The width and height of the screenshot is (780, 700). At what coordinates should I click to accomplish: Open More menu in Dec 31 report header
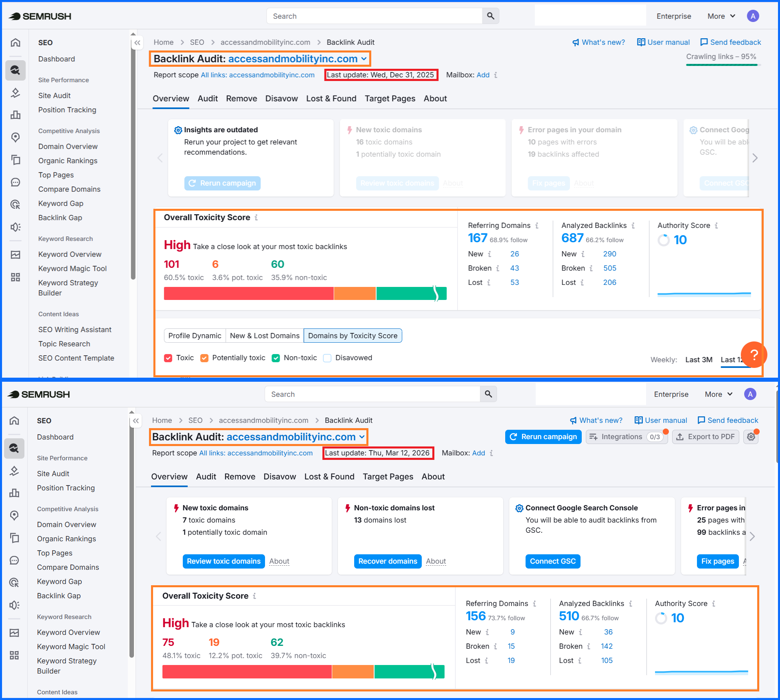pos(721,16)
